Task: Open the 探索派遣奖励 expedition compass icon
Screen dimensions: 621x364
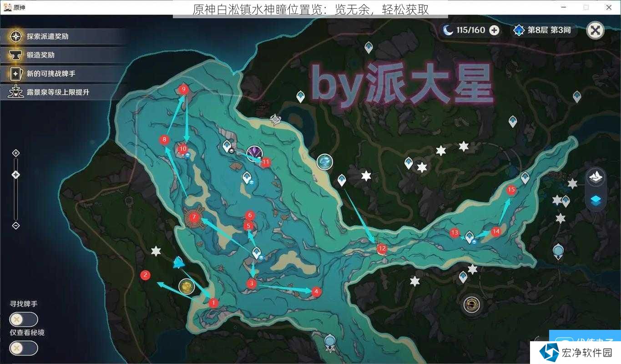Action: coord(15,36)
